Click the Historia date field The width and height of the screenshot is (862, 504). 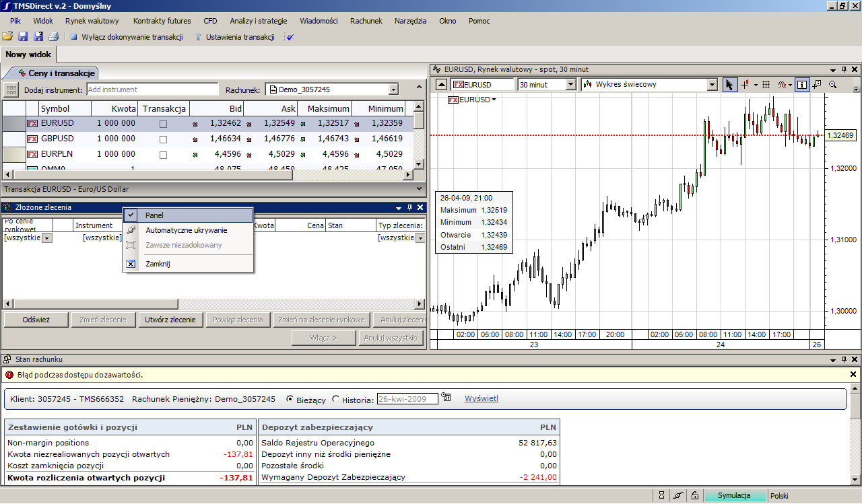pyautogui.click(x=407, y=399)
